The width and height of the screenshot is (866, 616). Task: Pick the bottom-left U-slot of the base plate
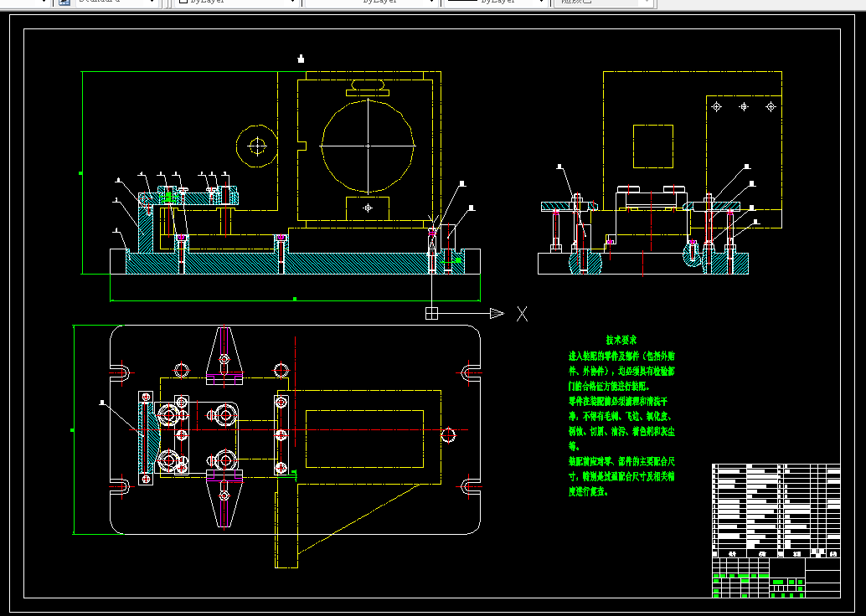pyautogui.click(x=120, y=487)
